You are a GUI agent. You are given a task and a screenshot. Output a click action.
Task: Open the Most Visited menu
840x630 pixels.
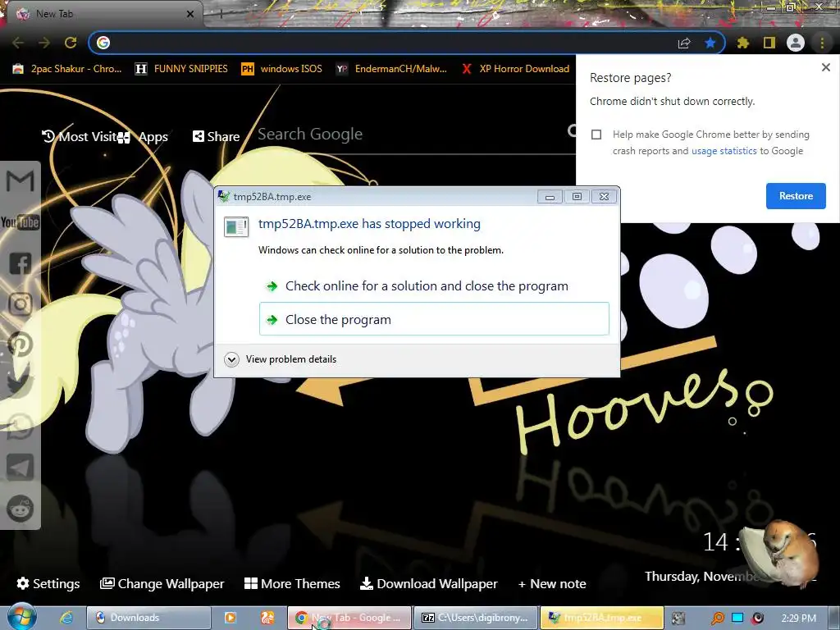(x=80, y=137)
